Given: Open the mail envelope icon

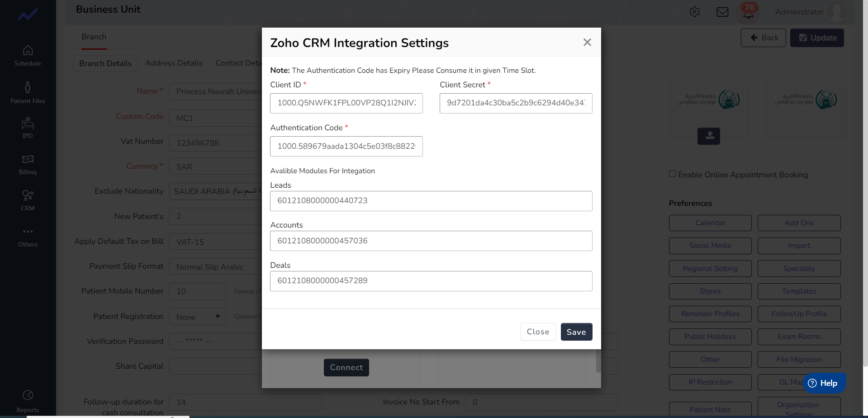Looking at the screenshot, I should coord(722,12).
